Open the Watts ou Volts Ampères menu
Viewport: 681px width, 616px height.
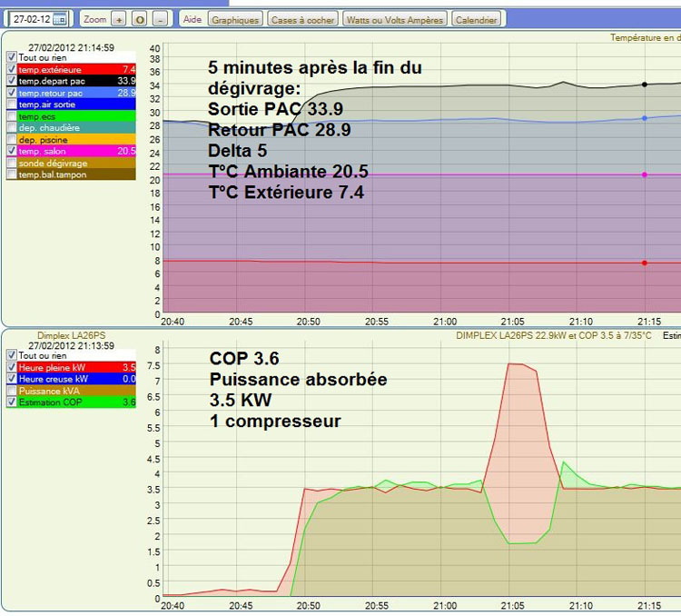(395, 19)
